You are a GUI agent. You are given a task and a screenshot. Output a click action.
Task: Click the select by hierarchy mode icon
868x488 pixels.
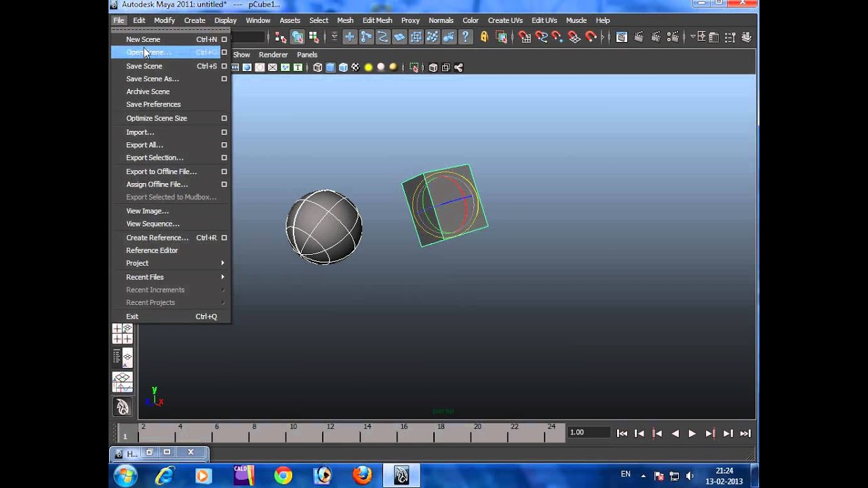281,37
